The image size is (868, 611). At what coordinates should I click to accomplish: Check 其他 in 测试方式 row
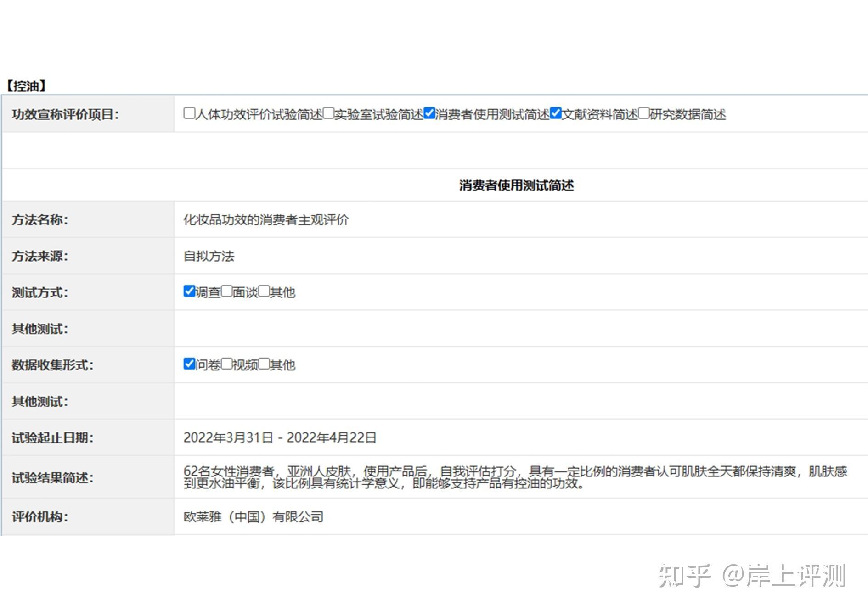coord(264,291)
